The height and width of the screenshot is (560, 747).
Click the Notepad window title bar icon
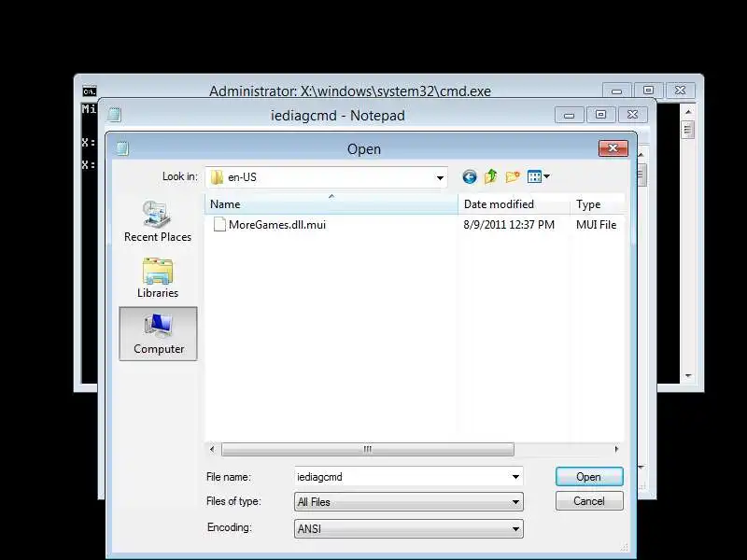pos(114,115)
